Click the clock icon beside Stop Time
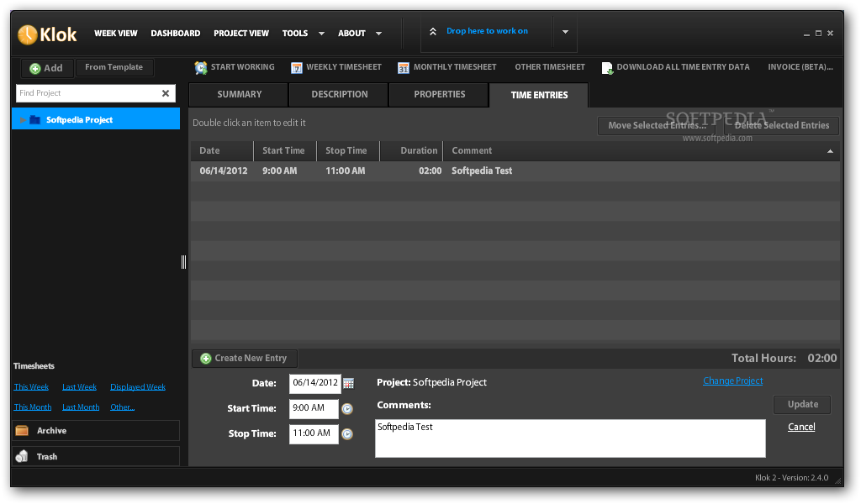 click(347, 433)
